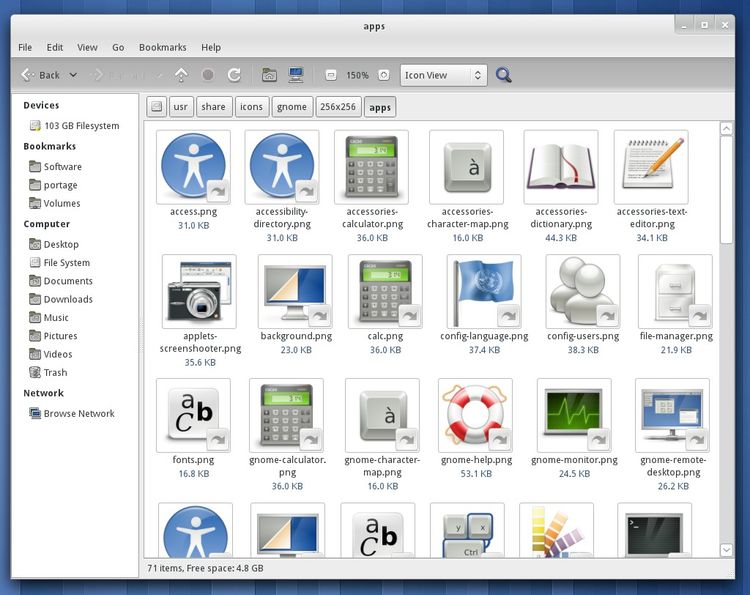Screen dimensions: 750x595
Task: Click the Reload button in the toolbar
Action: tap(234, 75)
